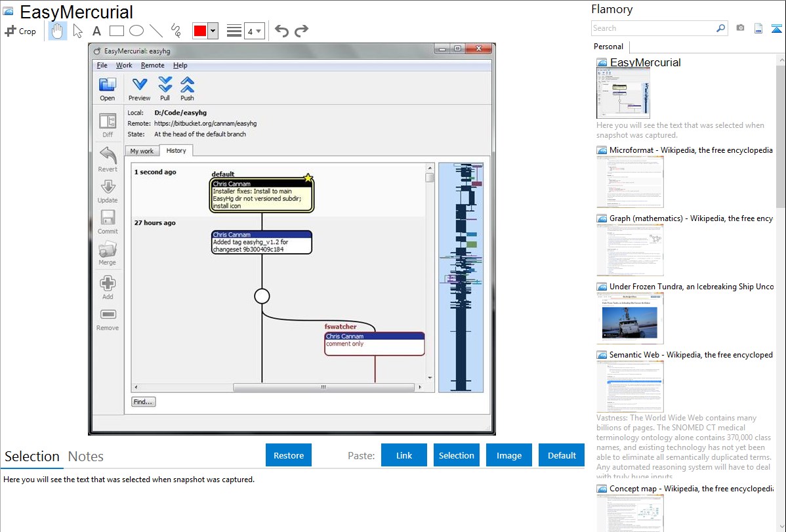Select the freehand scribble tool
Viewport: 786px width, 532px height.
pos(175,31)
